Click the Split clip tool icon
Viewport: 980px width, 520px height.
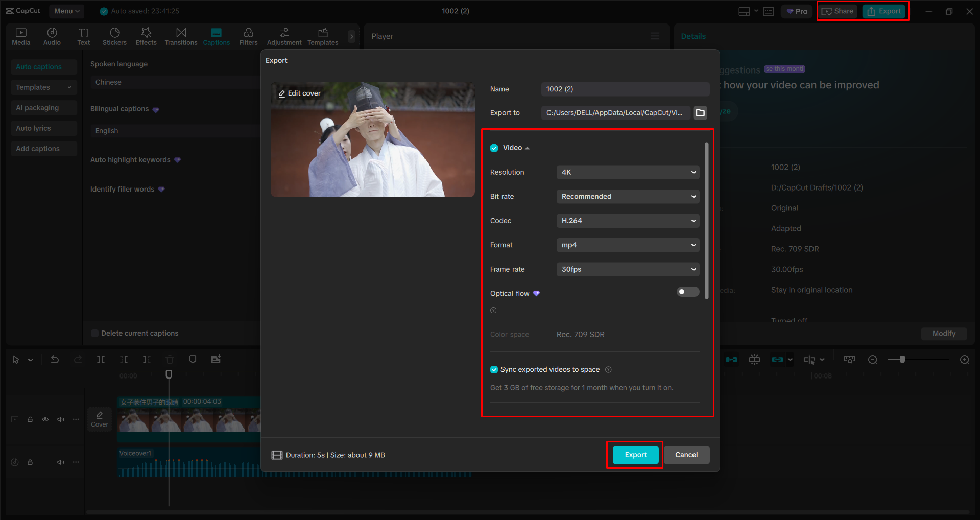click(x=101, y=360)
